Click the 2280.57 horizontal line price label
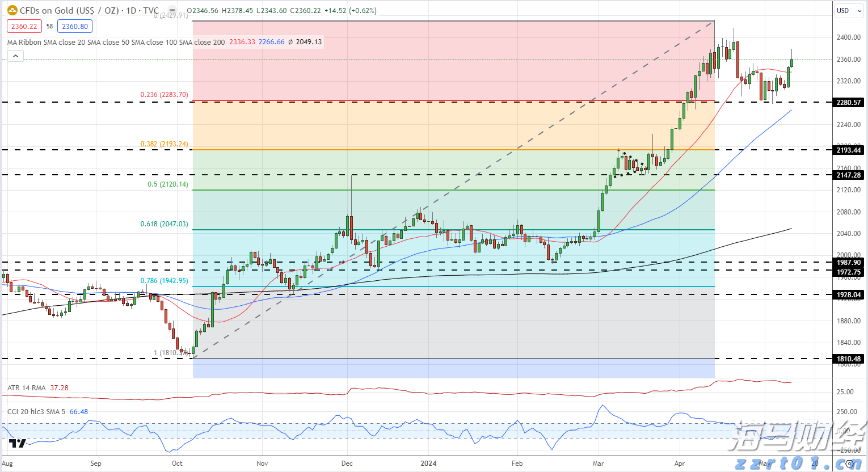This screenshot has width=868, height=472. tap(849, 103)
